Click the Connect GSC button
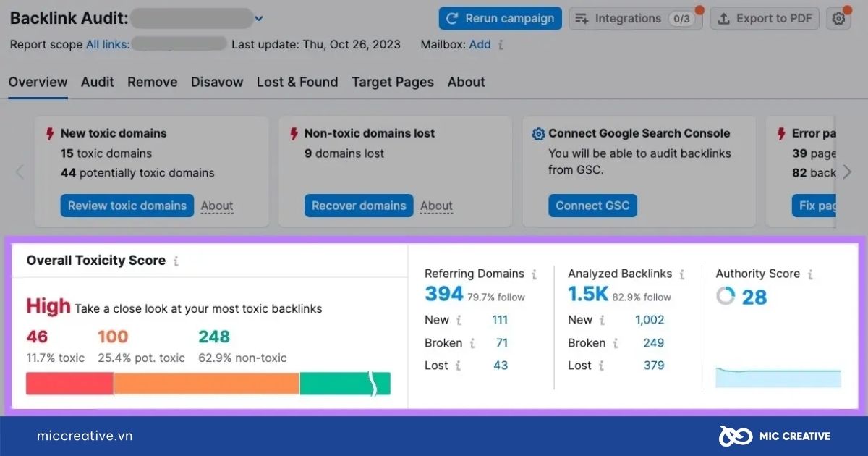 pyautogui.click(x=592, y=206)
